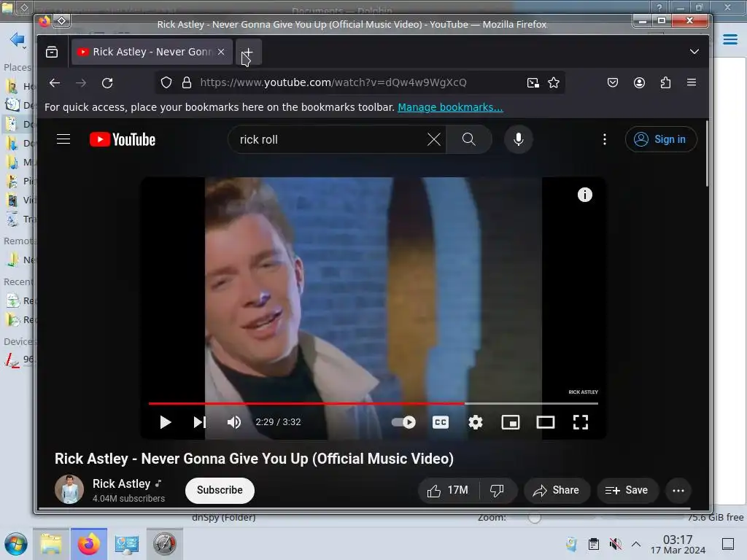747x560 pixels.
Task: Go back in Firefox
Action: click(55, 83)
